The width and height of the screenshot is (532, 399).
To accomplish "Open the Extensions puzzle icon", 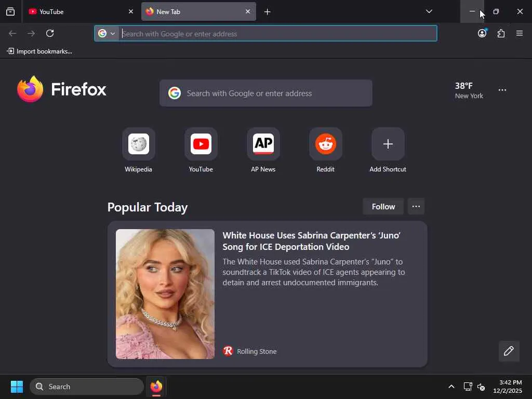I will [501, 33].
